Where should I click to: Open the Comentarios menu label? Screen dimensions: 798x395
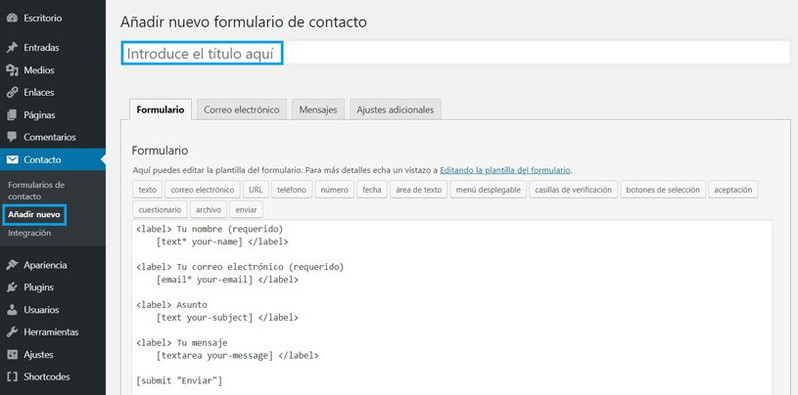point(49,137)
